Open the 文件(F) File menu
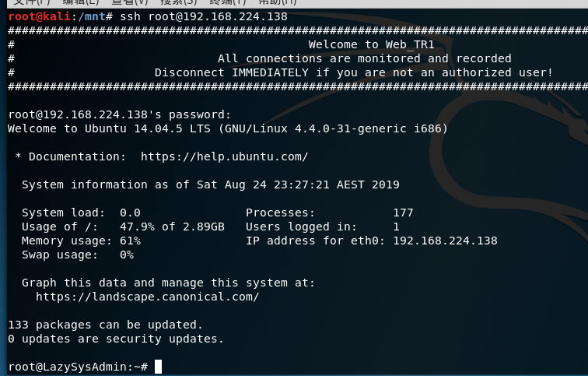This screenshot has width=588, height=376. pos(31,2)
